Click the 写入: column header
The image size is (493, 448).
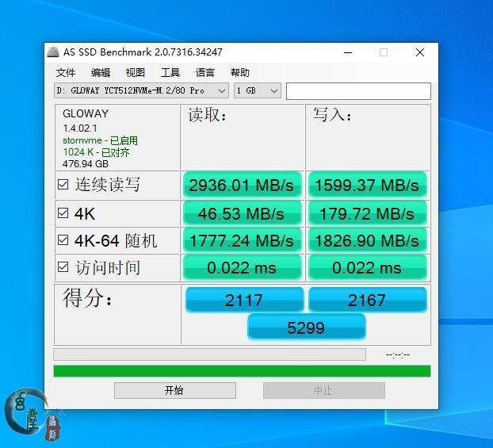point(332,114)
